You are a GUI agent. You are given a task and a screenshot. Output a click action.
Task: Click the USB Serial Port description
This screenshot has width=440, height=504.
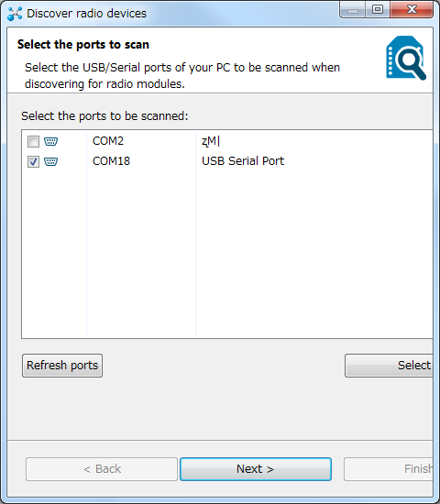click(243, 160)
